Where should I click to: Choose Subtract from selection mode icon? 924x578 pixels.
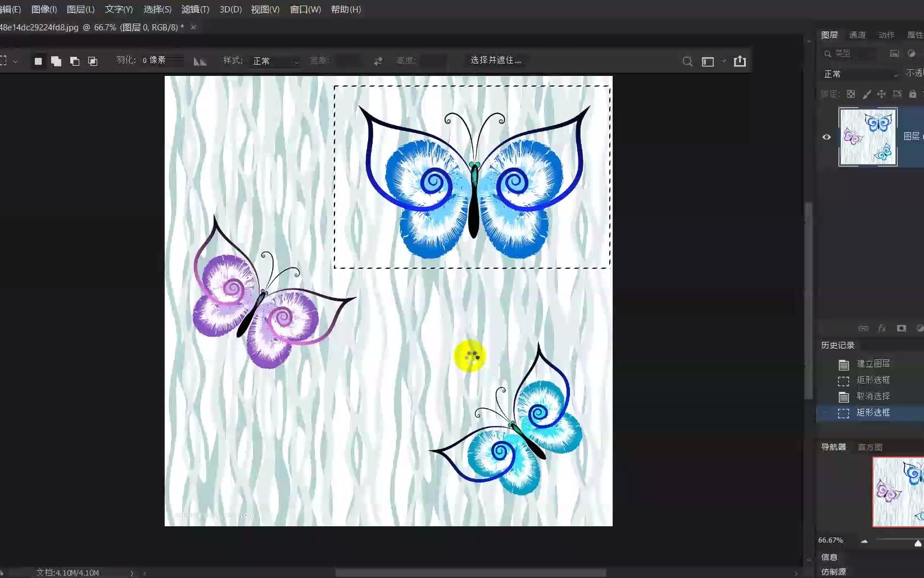75,61
